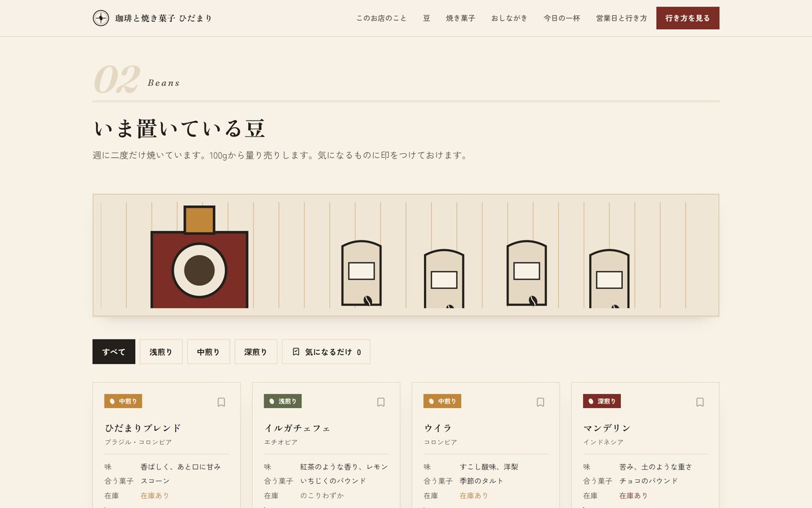Image resolution: width=812 pixels, height=508 pixels.
Task: Click the 中煎り badge on ひだまりブレンド
Action: [123, 401]
